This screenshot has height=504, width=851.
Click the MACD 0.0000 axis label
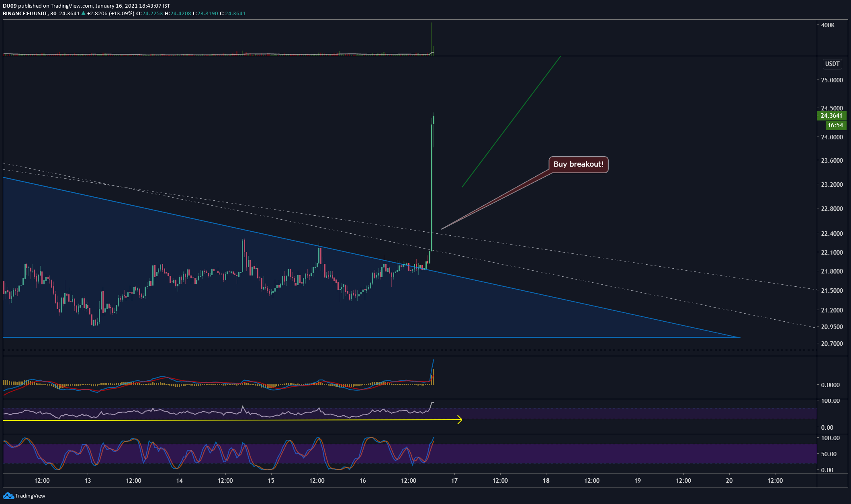point(830,385)
